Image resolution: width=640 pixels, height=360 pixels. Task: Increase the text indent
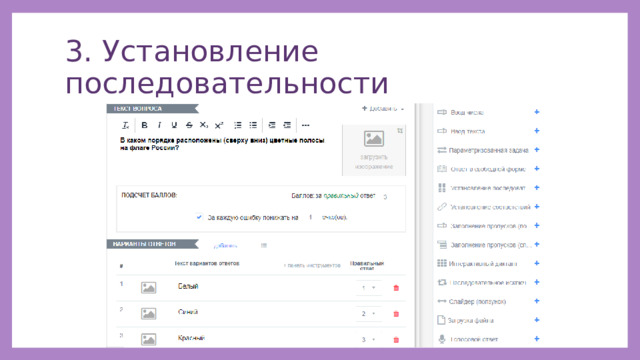click(287, 125)
